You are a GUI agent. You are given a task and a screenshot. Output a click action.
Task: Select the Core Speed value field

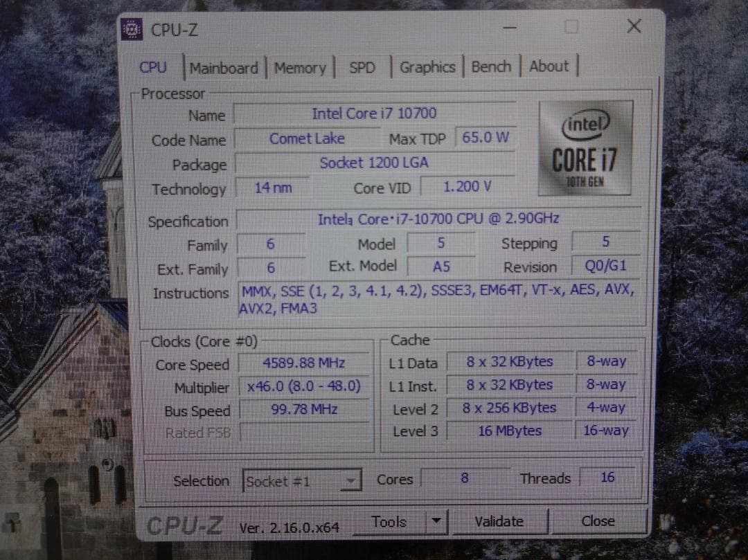[303, 362]
